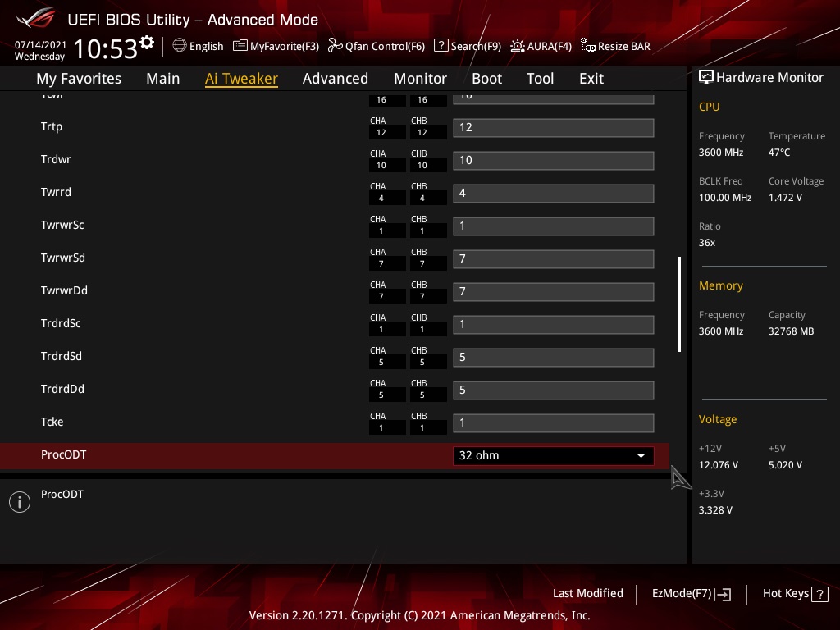Screen dimensions: 840x630
Task: Click the info icon beside ProcODT help
Action: 20,502
